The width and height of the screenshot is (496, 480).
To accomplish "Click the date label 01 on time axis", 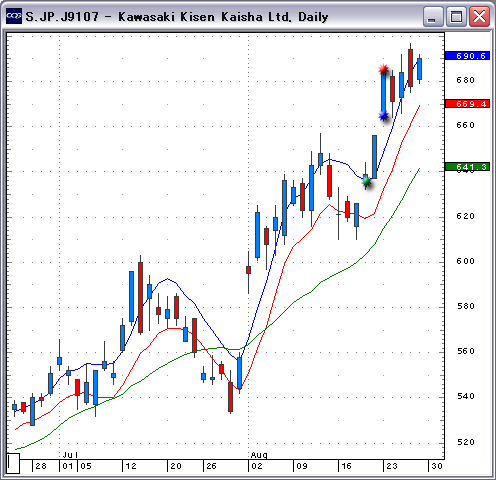I will click(x=68, y=466).
